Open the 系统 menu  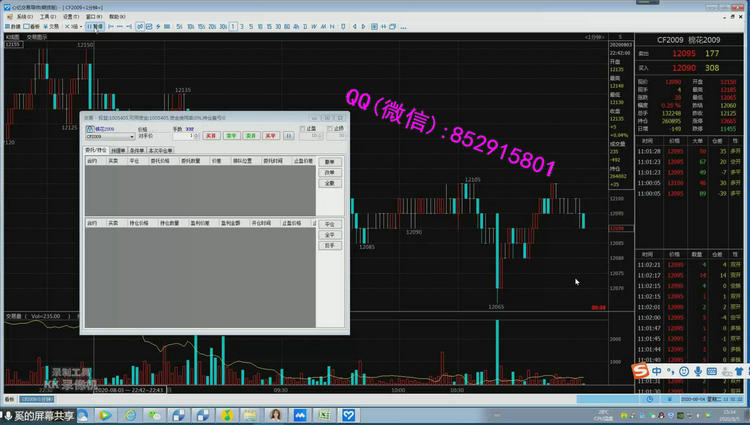(x=22, y=17)
